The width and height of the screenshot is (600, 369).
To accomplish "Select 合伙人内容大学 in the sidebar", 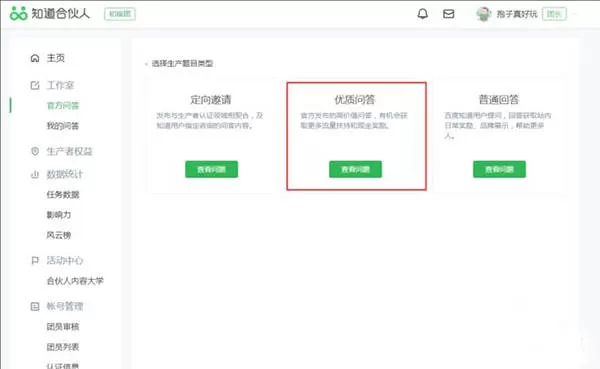I will (x=75, y=281).
